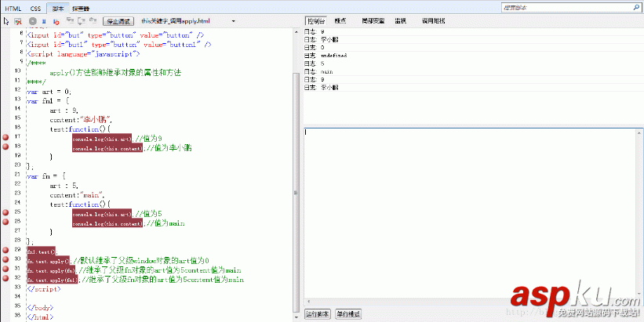The image size is (644, 322).
Task: Click the </body> closing tag line
Action: coord(40,308)
